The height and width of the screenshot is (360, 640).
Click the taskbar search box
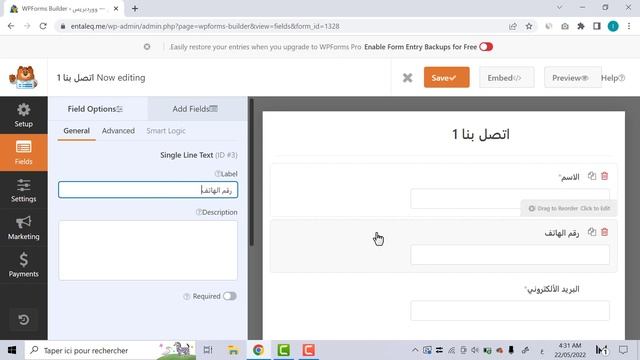pos(110,350)
